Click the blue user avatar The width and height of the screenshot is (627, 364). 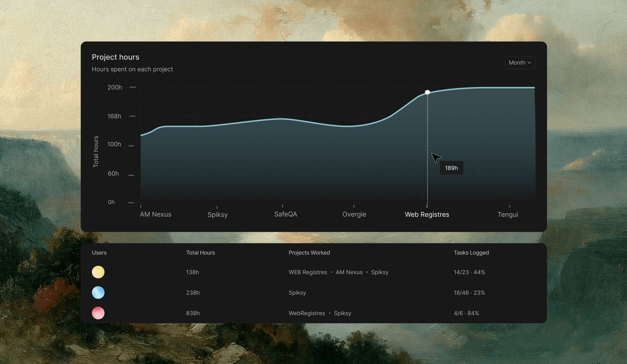[98, 293]
